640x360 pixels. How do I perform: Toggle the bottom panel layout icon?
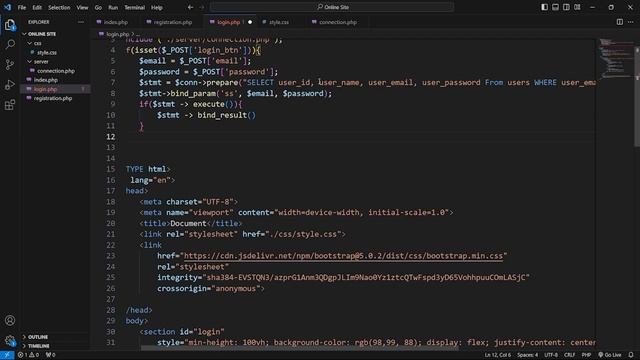(x=556, y=7)
